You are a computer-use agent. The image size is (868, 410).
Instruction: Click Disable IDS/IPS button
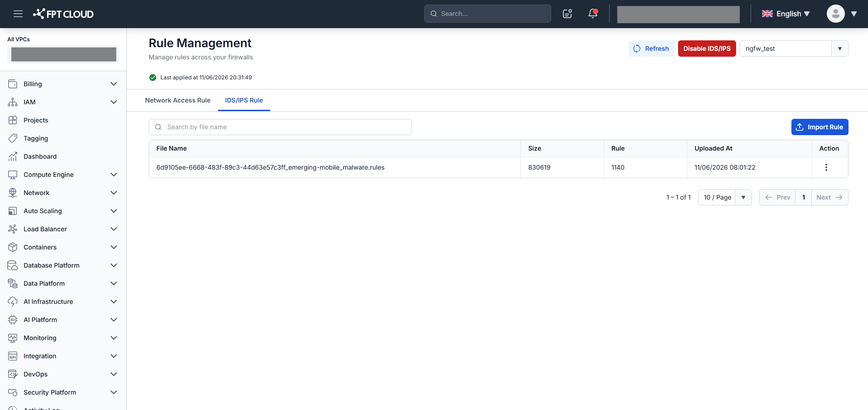(707, 49)
